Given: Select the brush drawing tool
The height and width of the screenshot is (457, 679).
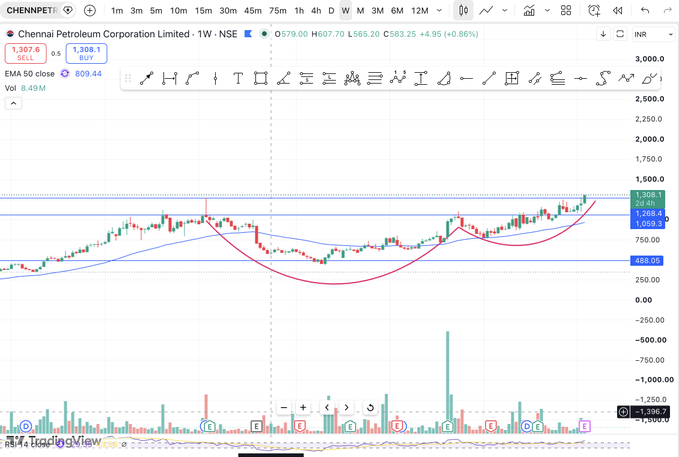Looking at the screenshot, I should tap(649, 78).
